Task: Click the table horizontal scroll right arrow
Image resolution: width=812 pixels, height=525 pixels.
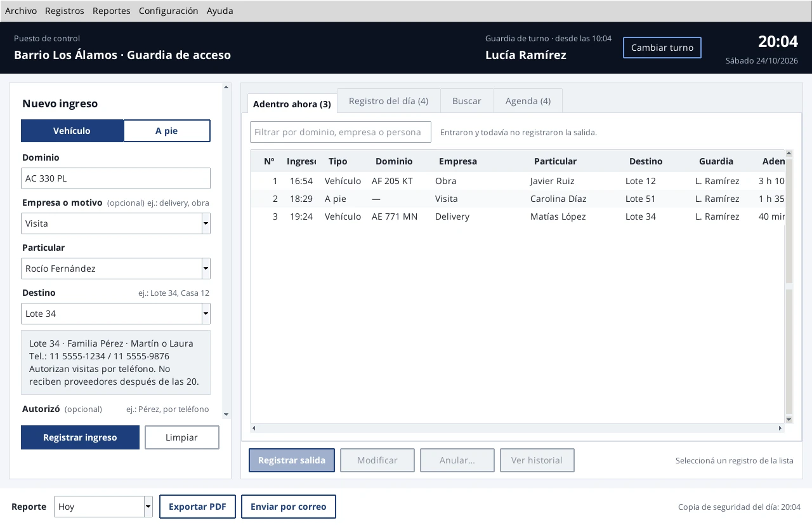Action: [780, 428]
